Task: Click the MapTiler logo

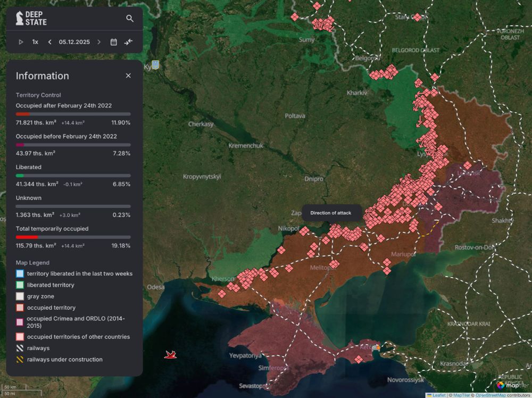Action: tap(513, 385)
